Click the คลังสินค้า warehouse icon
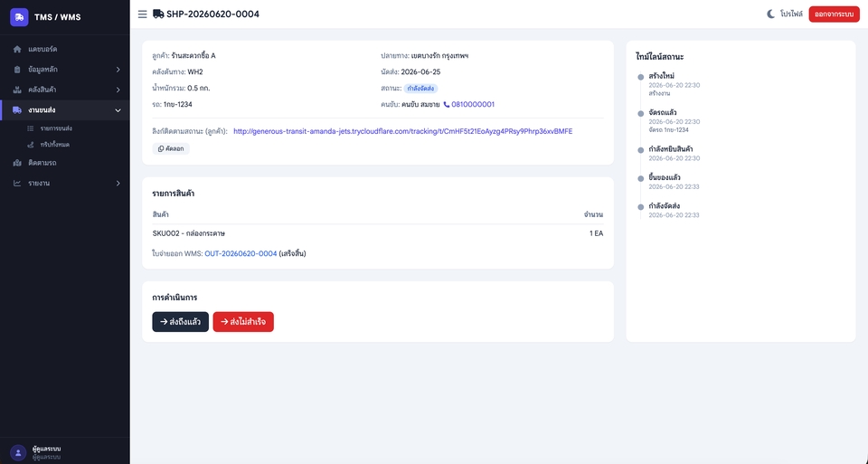The image size is (868, 464). [17, 90]
